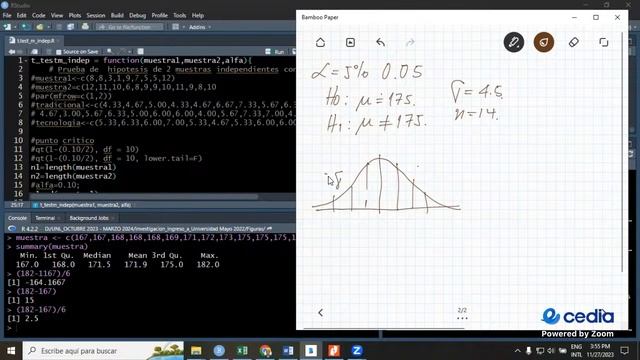The height and width of the screenshot is (360, 640).
Task: Open Word from the taskbar
Action: point(288,351)
